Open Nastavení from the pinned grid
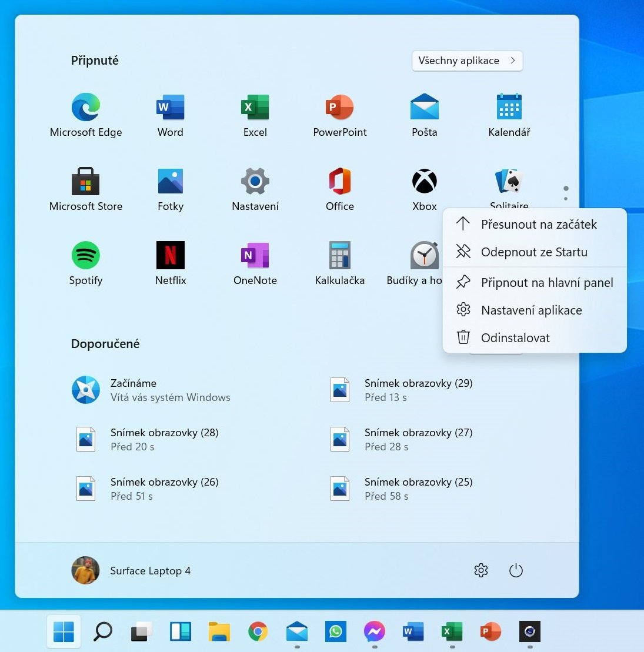Screen dimensions: 644x652 coord(255,189)
